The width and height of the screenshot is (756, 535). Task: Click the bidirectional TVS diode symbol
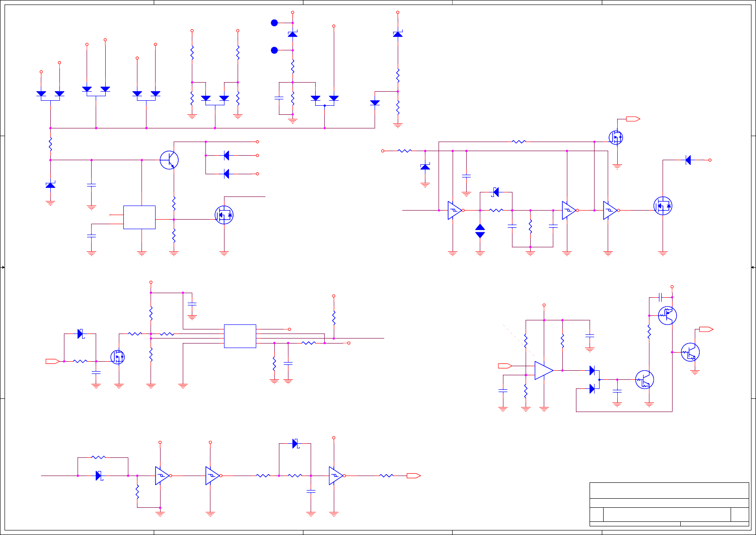coord(480,231)
